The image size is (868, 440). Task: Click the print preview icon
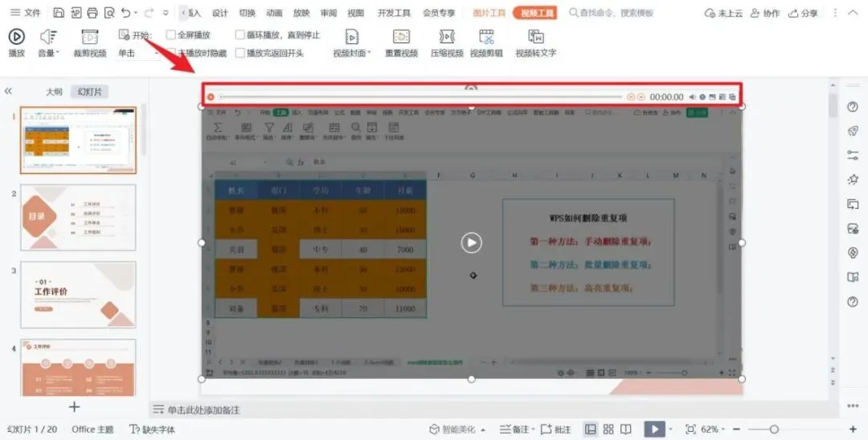[x=109, y=12]
